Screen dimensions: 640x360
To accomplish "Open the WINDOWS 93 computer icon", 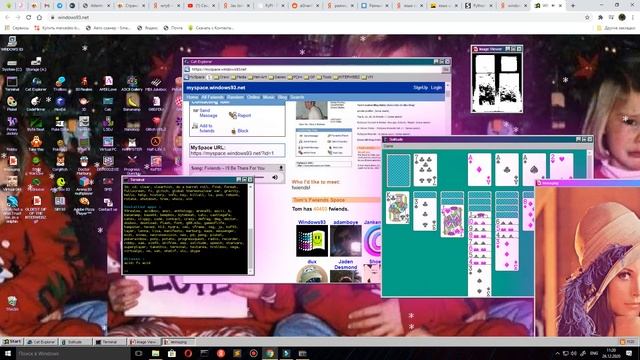I will tap(12, 43).
